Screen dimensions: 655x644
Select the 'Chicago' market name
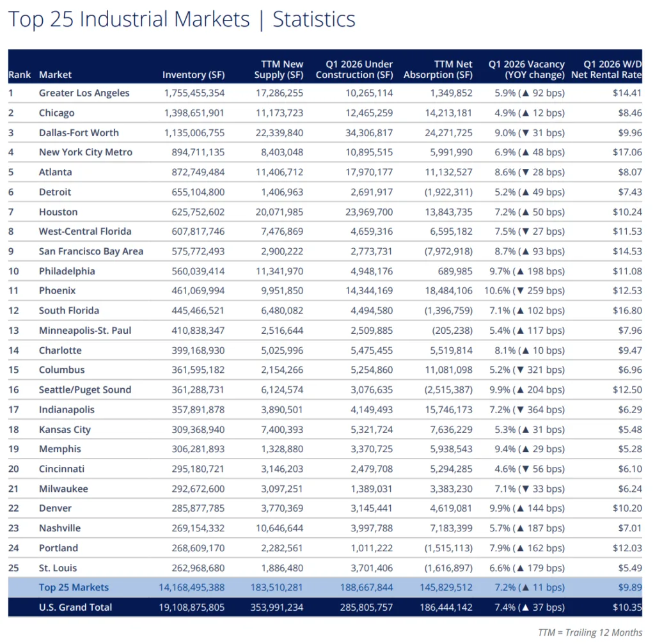point(56,113)
